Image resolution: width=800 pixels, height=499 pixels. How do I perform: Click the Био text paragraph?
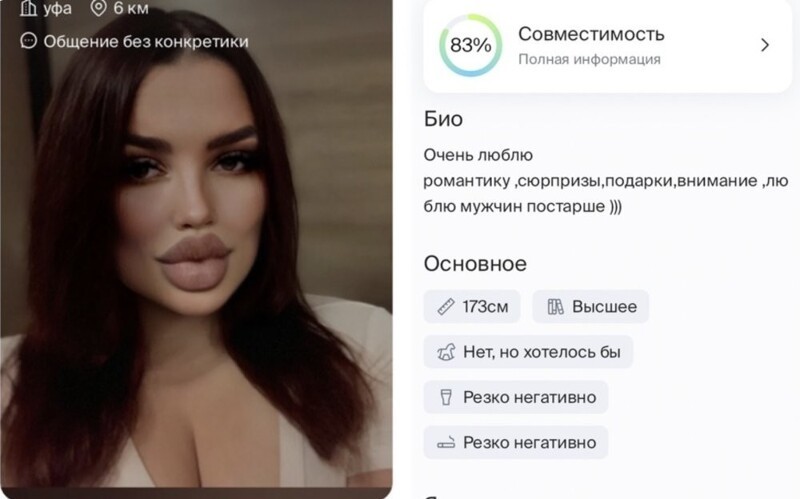click(606, 181)
